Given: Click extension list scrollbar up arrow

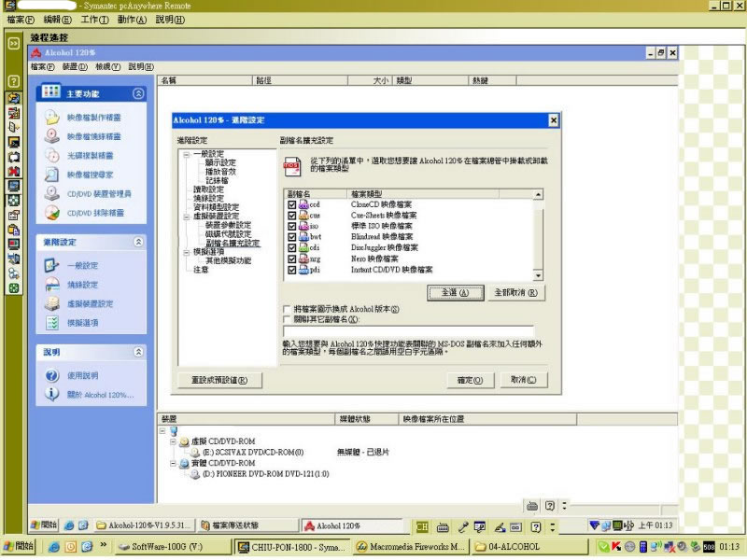Looking at the screenshot, I should [x=538, y=194].
